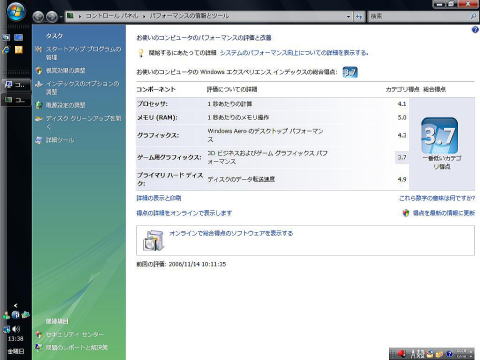Click software box icon in online panel
Viewport: 480px width, 360px height.
pos(154,240)
